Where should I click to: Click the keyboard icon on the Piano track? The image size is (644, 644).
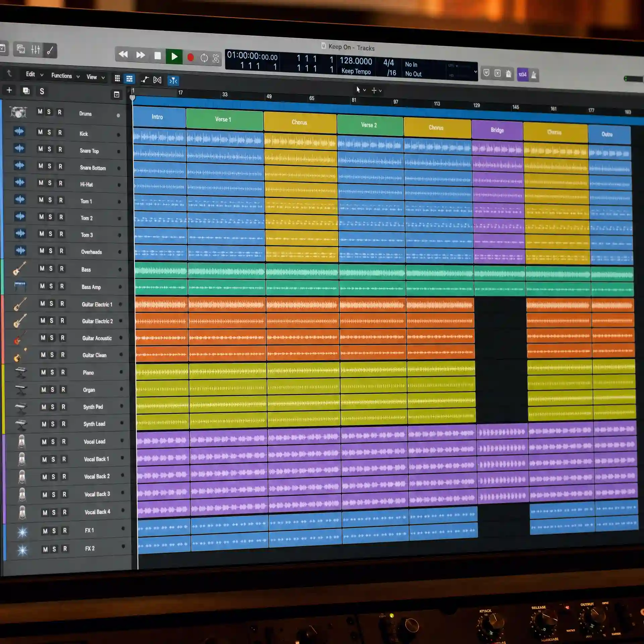point(21,373)
